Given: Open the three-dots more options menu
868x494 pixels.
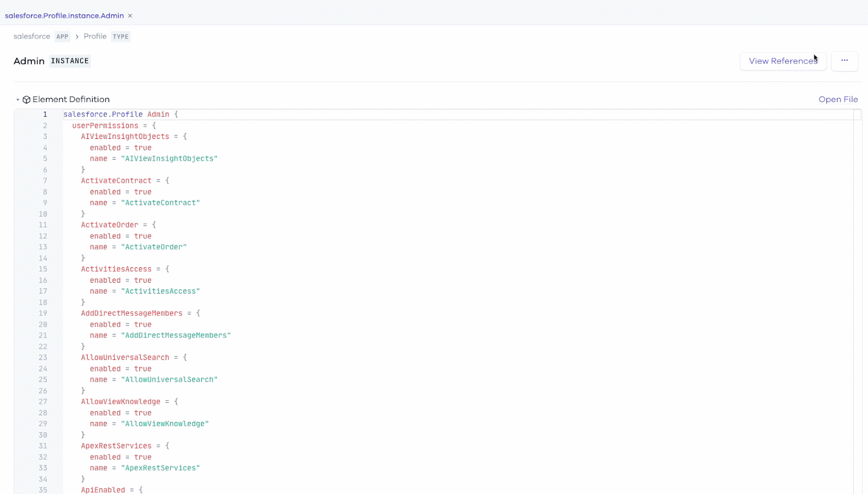Looking at the screenshot, I should [x=844, y=61].
